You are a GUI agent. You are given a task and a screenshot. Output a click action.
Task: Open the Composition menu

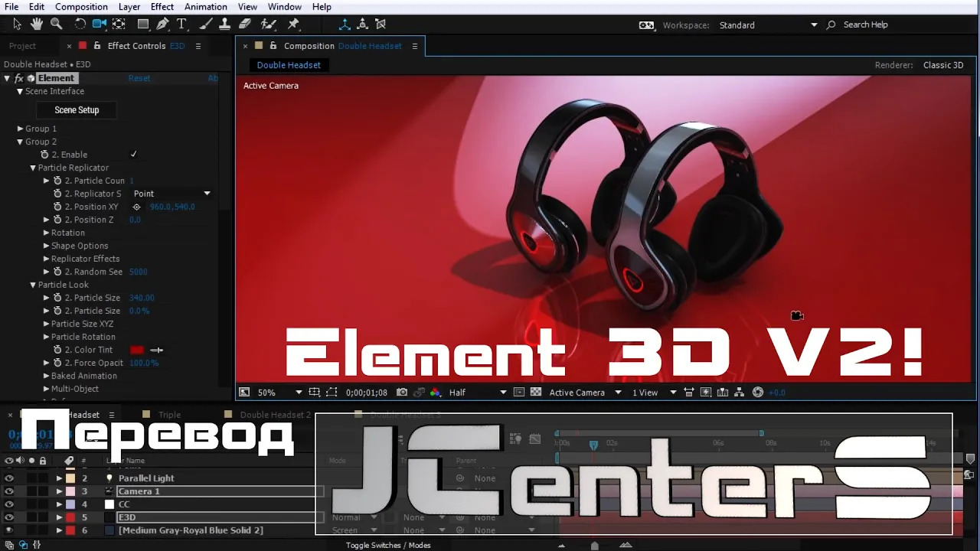pos(81,7)
